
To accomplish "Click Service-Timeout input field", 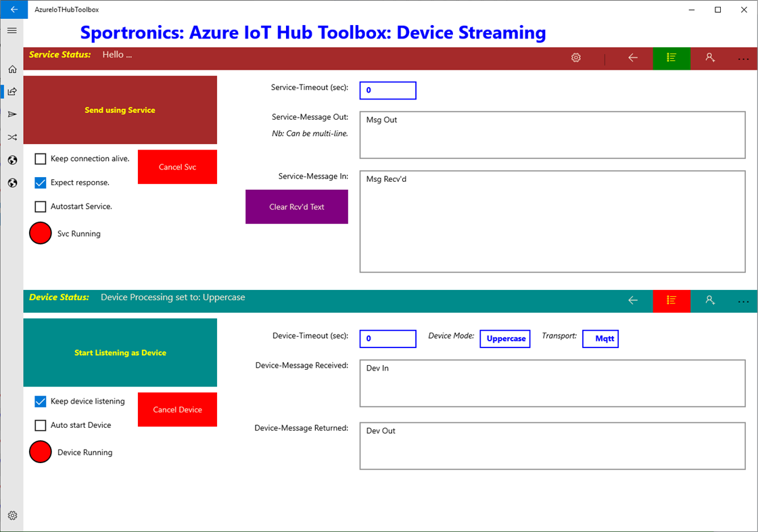I will 387,91.
